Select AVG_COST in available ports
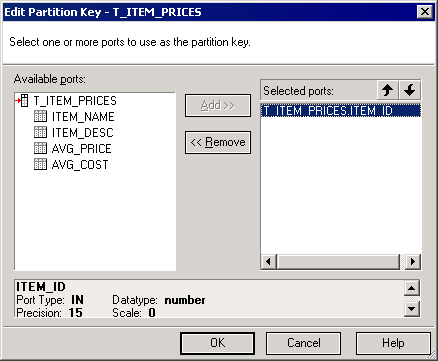Image resolution: width=438 pixels, height=361 pixels. click(80, 165)
